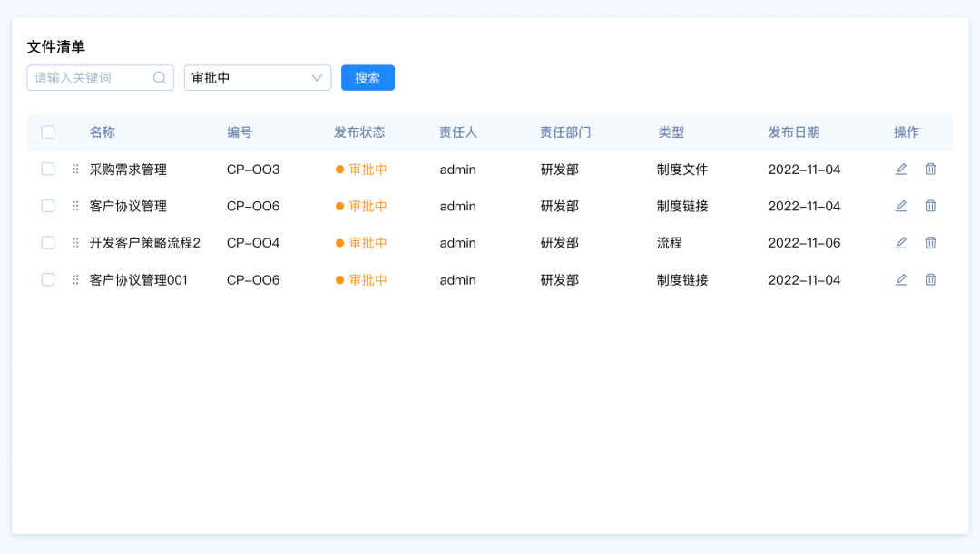Image resolution: width=980 pixels, height=554 pixels.
Task: Grab the drag handle of 采购需求管理 row
Action: pos(75,170)
